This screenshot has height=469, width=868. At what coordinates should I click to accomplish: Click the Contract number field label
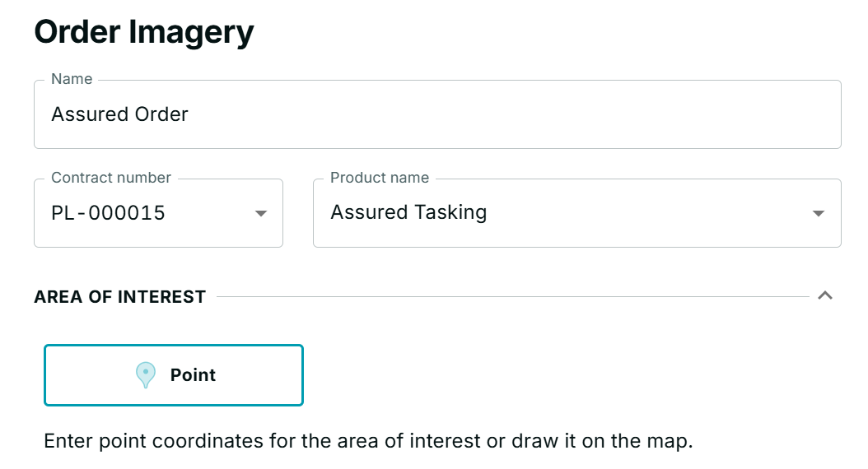point(111,178)
